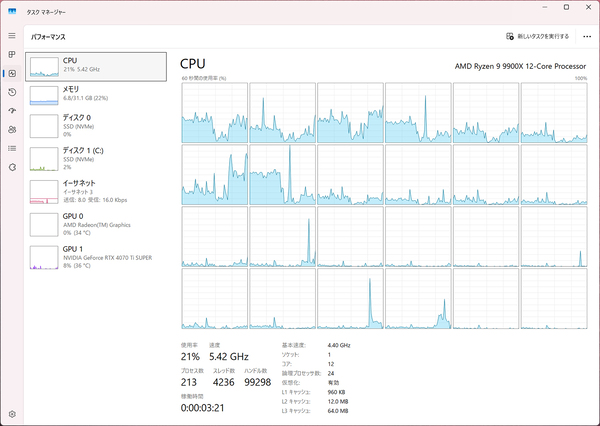Viewport: 600px width, 426px height.
Task: Click the 100% graph scale label
Action: tap(580, 78)
